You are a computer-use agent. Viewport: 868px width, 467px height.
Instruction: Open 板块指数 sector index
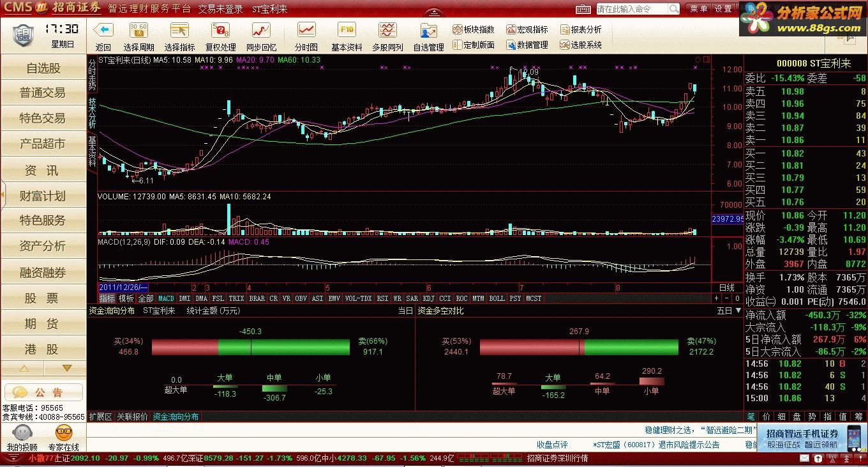pyautogui.click(x=474, y=29)
